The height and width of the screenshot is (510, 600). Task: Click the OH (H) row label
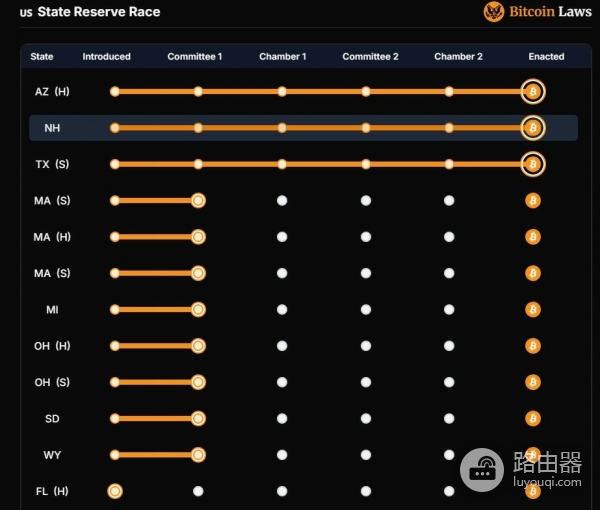pyautogui.click(x=52, y=346)
